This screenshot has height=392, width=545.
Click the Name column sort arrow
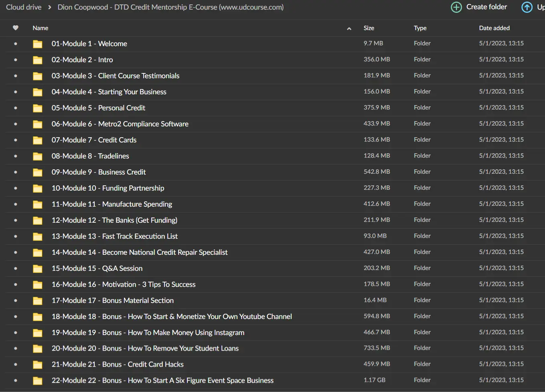point(349,28)
